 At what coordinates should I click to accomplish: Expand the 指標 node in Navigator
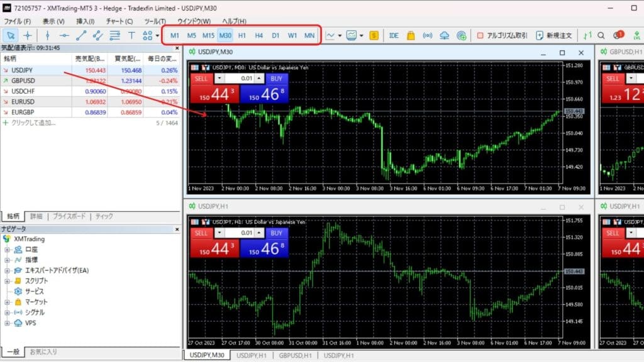(7, 260)
